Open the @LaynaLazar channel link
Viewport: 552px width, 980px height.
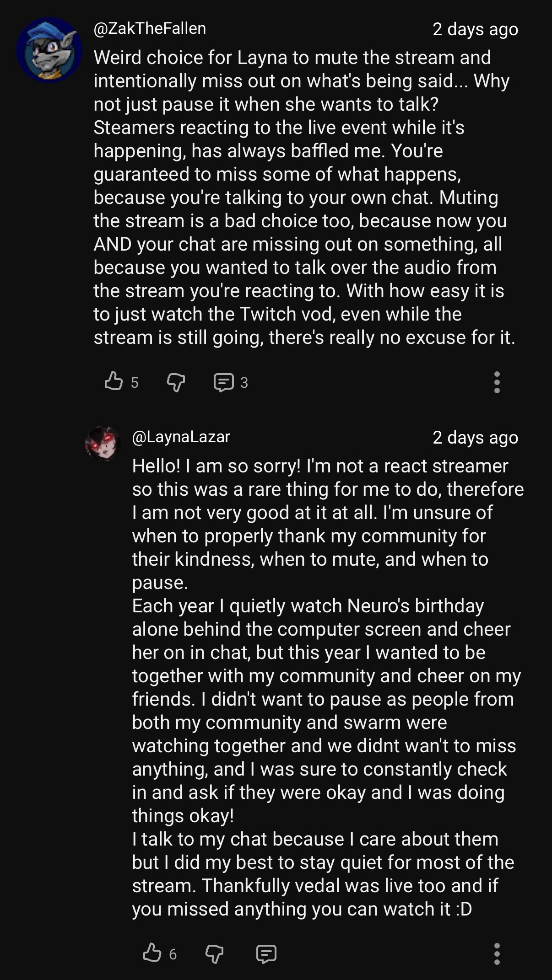click(181, 437)
